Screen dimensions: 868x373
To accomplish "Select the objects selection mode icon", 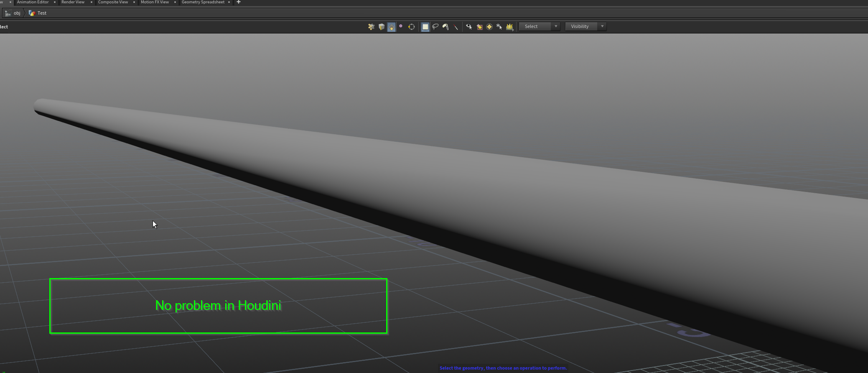I will tap(371, 27).
